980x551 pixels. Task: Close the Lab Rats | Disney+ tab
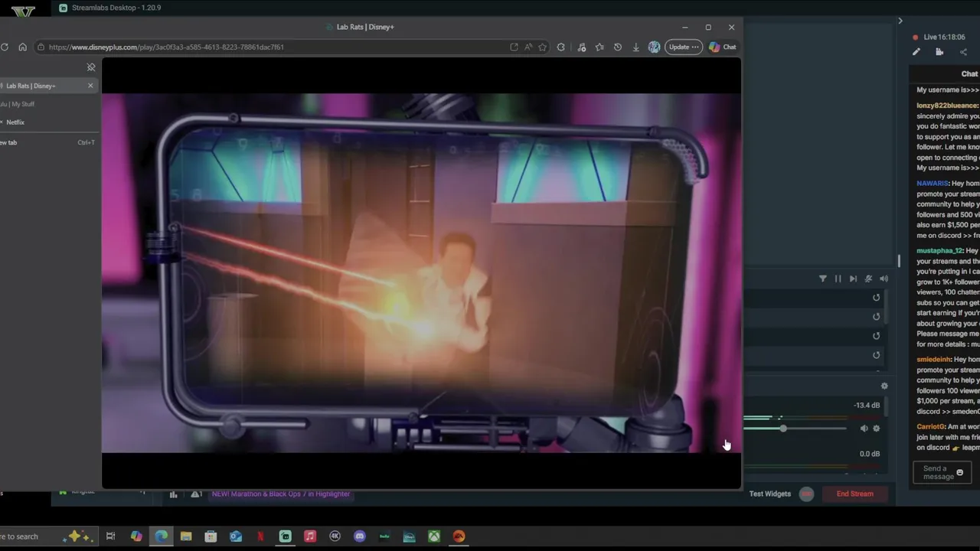(90, 86)
